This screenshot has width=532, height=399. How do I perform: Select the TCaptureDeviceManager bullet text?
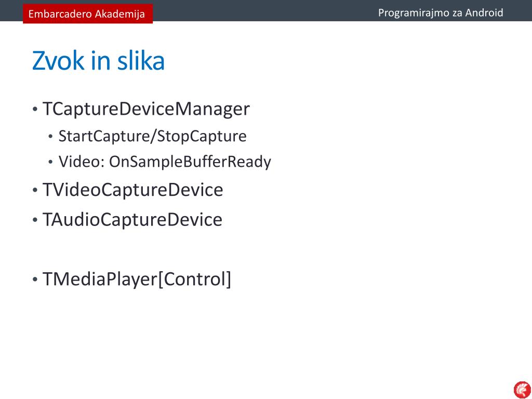coord(146,109)
